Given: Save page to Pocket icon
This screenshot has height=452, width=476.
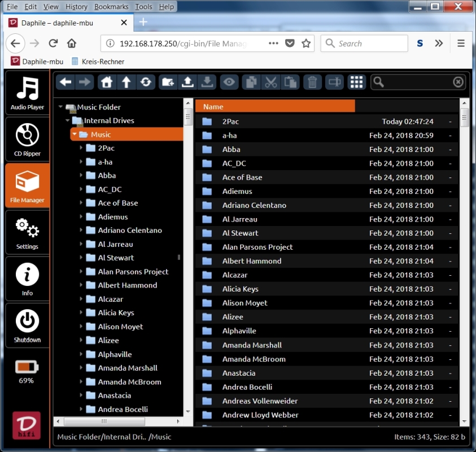Looking at the screenshot, I should pos(290,44).
